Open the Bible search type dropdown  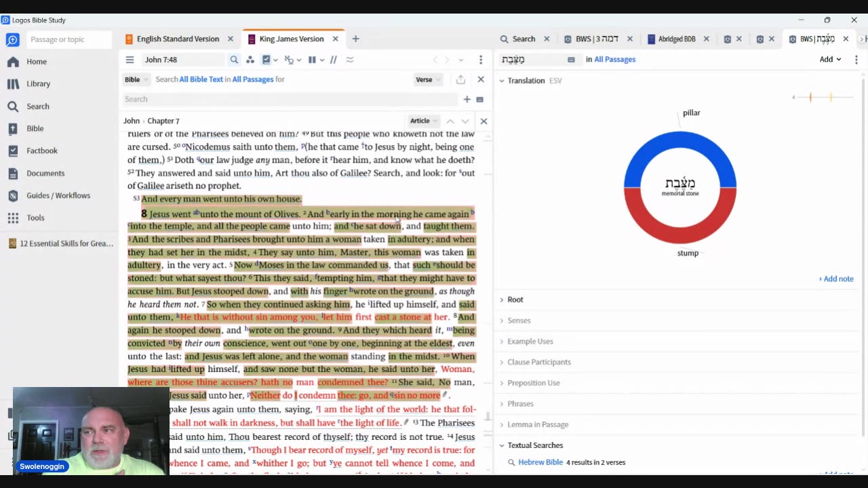136,79
